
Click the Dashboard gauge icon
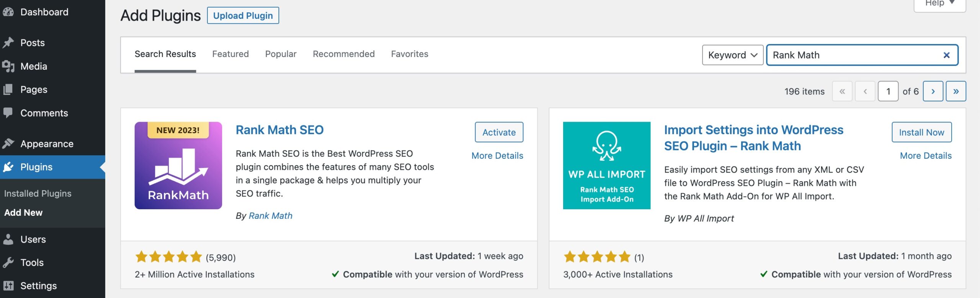pyautogui.click(x=8, y=12)
